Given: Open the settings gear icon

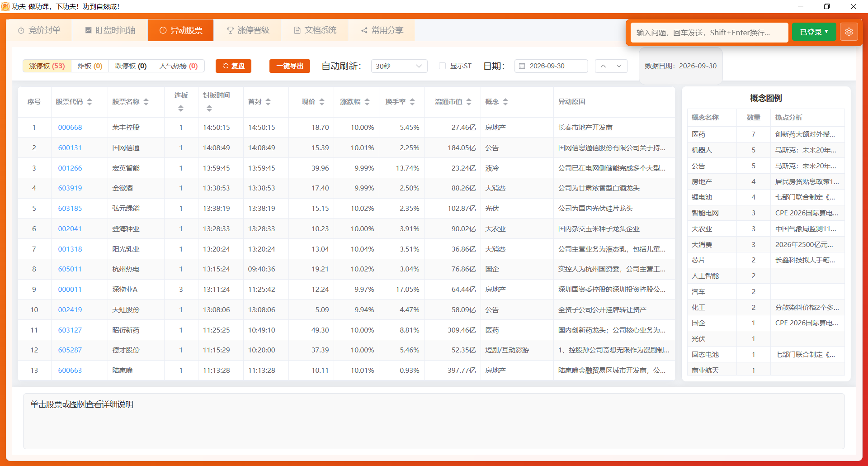Looking at the screenshot, I should tap(849, 32).
